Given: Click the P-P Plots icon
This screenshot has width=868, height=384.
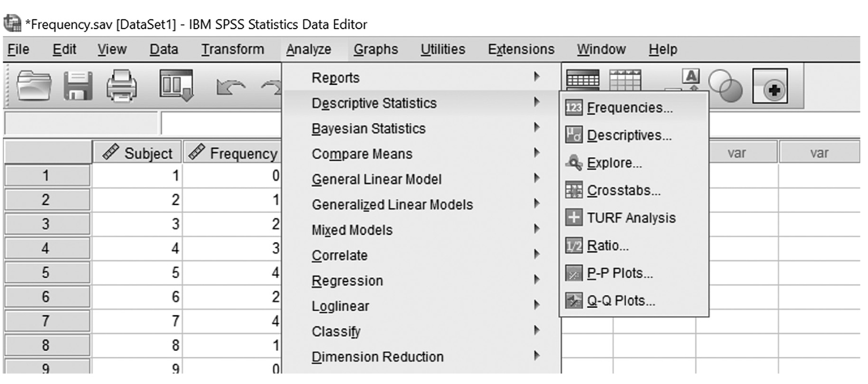Looking at the screenshot, I should (574, 273).
